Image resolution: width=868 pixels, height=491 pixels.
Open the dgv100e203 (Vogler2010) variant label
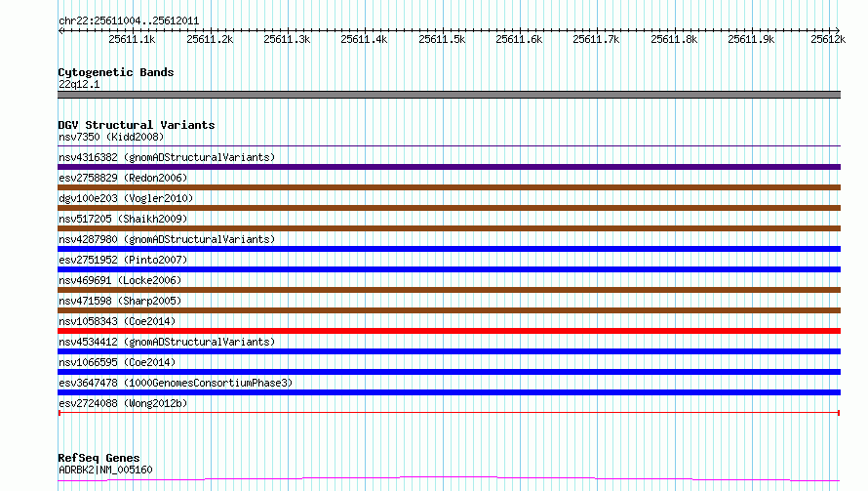click(x=126, y=198)
